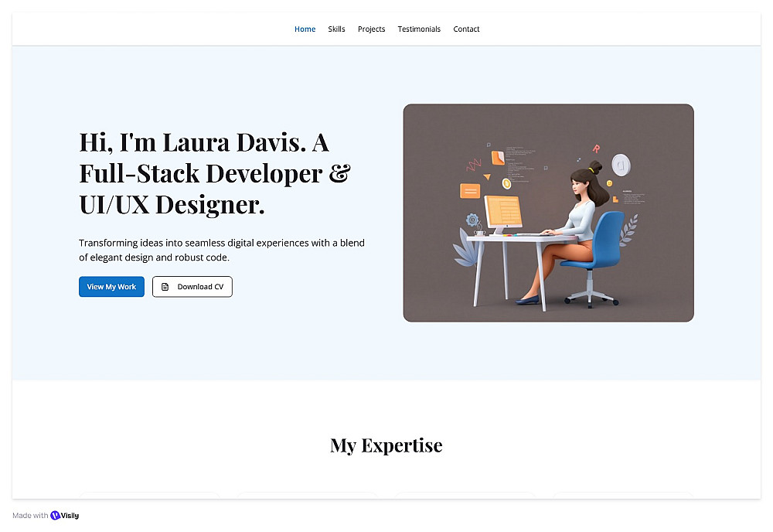The height and width of the screenshot is (532, 773).
Task: Click the Contact navigation link
Action: pyautogui.click(x=466, y=29)
